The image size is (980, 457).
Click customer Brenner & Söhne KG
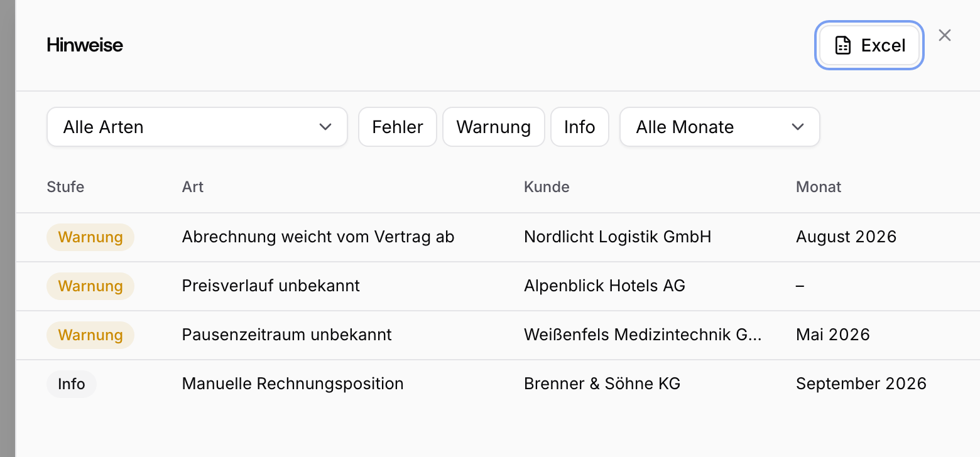[x=602, y=384]
